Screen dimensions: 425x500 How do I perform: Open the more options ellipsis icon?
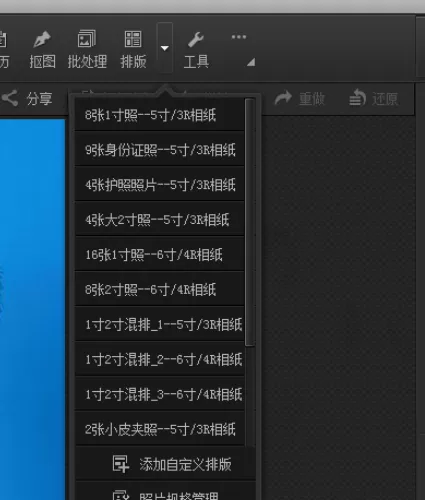239,37
